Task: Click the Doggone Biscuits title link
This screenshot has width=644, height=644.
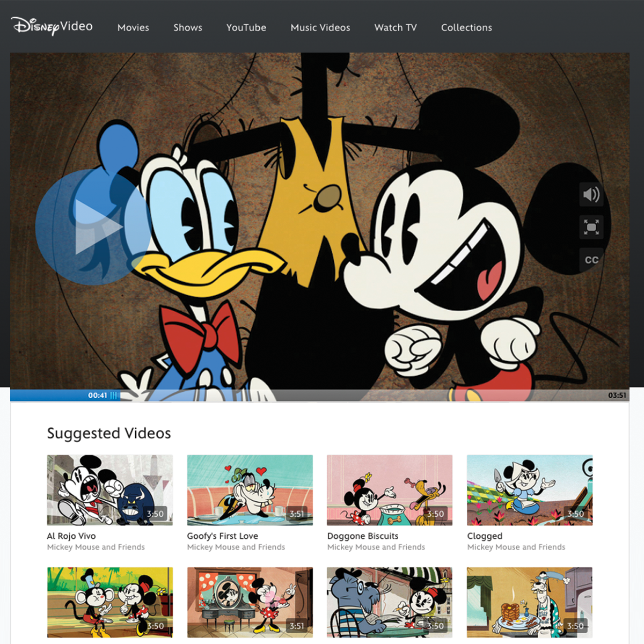Action: [363, 536]
